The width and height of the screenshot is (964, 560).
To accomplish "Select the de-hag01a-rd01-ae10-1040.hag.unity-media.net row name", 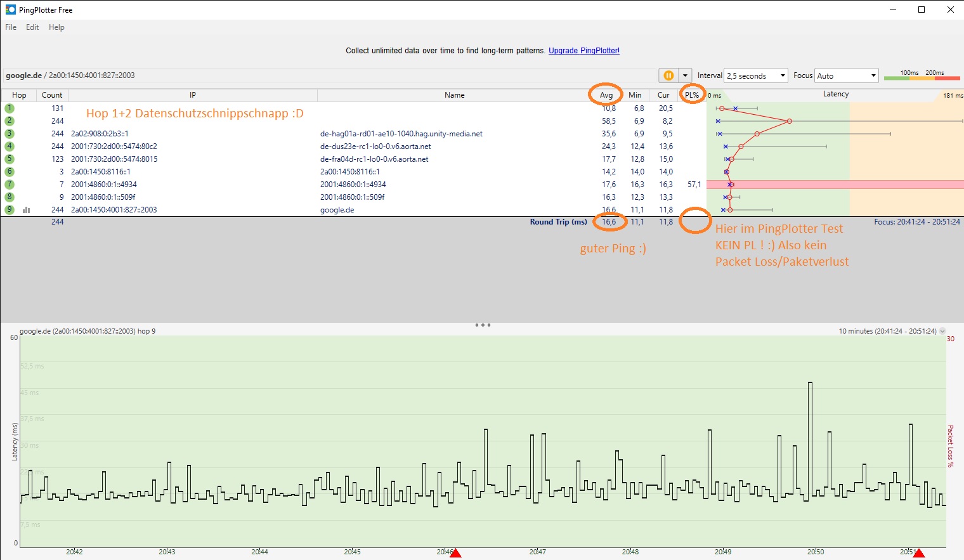I will coord(401,134).
